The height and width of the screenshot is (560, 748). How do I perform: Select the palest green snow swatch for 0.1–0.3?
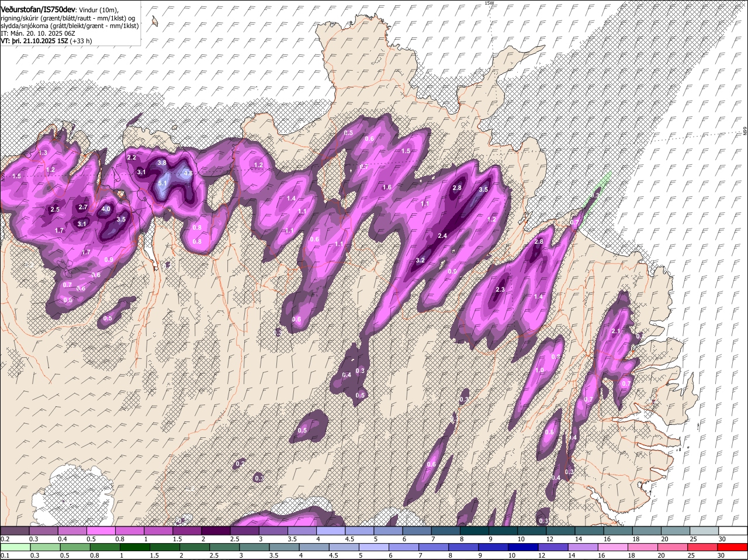15,548
